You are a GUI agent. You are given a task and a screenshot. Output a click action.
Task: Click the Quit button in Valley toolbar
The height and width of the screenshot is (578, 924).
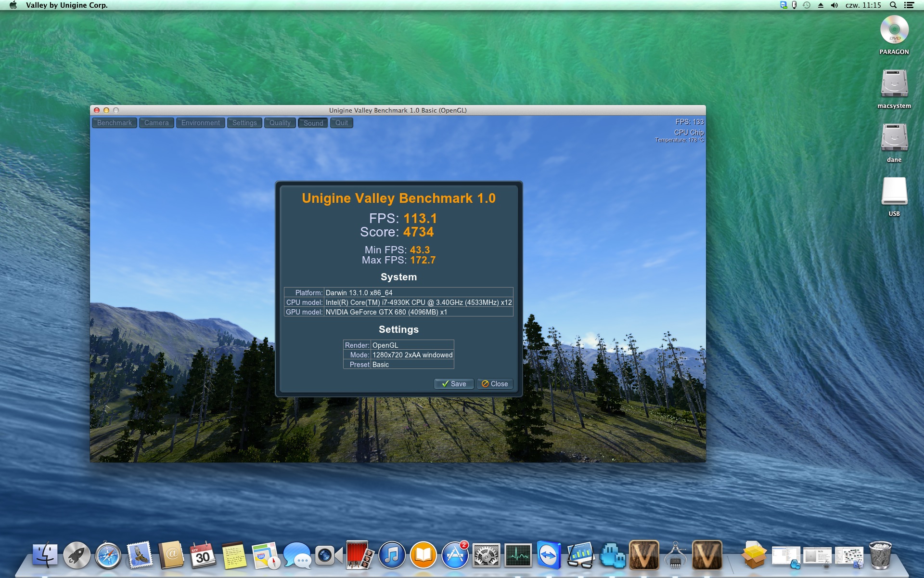pos(342,123)
